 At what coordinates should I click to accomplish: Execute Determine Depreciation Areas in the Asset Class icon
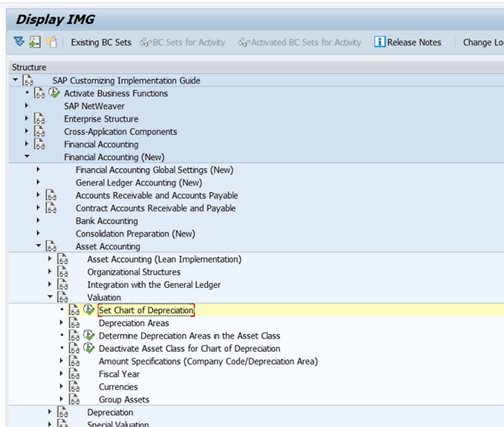[x=89, y=336]
